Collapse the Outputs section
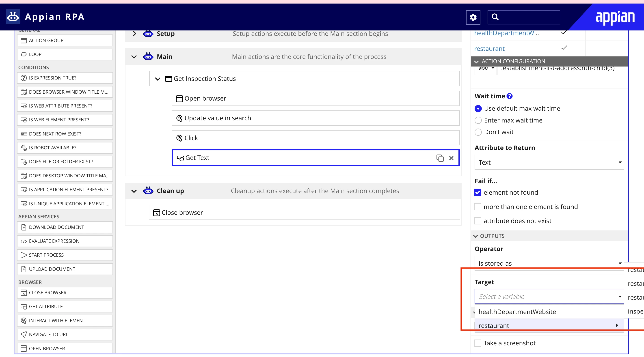The width and height of the screenshot is (644, 357). point(475,236)
